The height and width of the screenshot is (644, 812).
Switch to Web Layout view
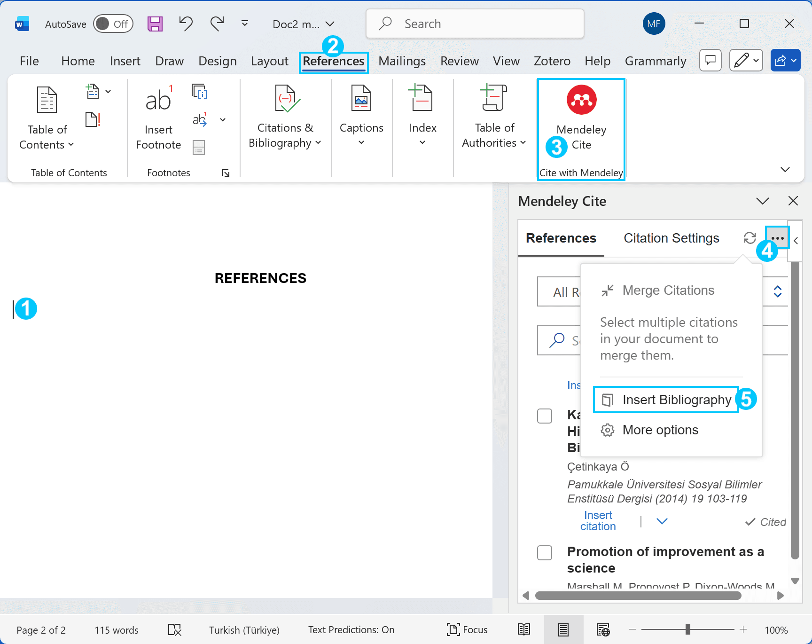(x=603, y=629)
